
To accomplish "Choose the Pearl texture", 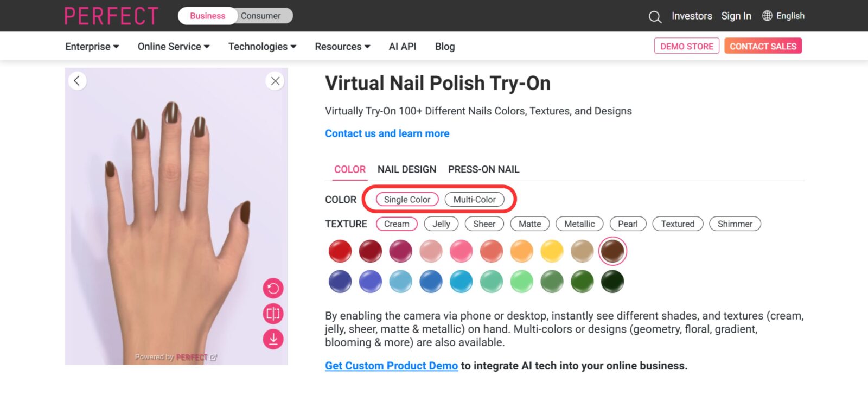I will tap(628, 224).
